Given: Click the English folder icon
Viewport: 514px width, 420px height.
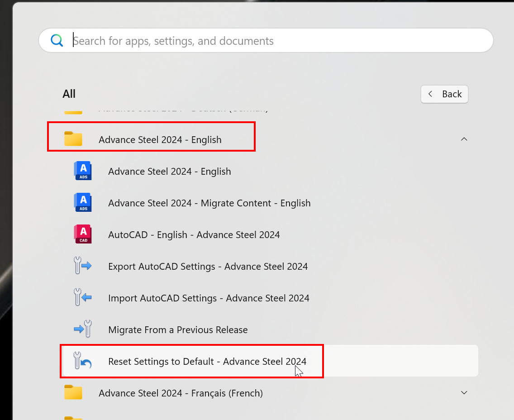Looking at the screenshot, I should 73,139.
